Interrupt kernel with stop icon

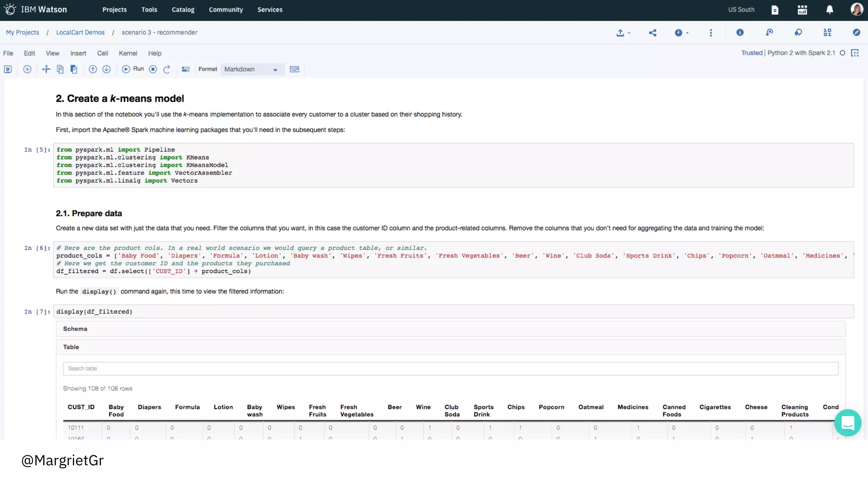[x=153, y=69]
